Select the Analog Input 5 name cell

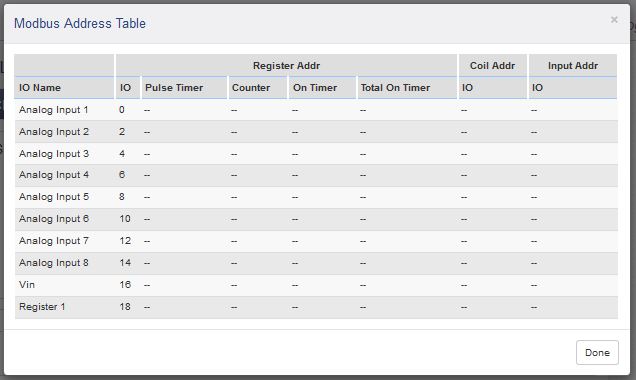[x=54, y=197]
